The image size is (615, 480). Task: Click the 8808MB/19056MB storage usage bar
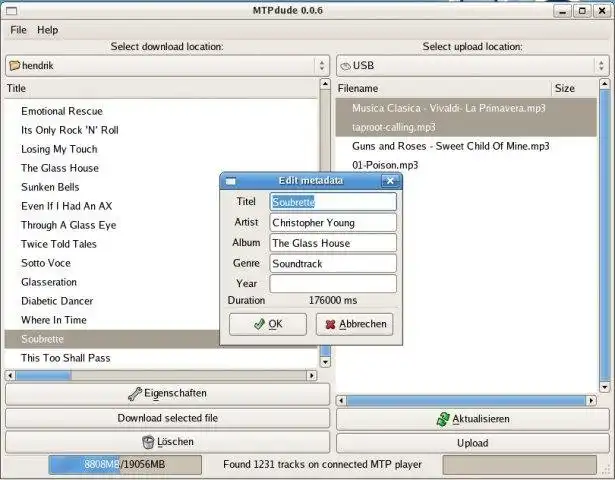(125, 465)
